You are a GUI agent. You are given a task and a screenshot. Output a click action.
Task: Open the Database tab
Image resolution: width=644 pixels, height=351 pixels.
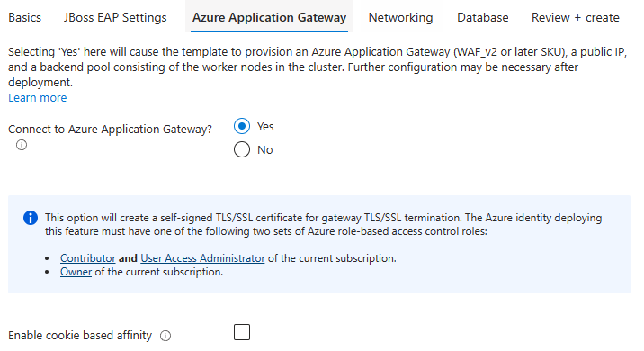(x=483, y=18)
